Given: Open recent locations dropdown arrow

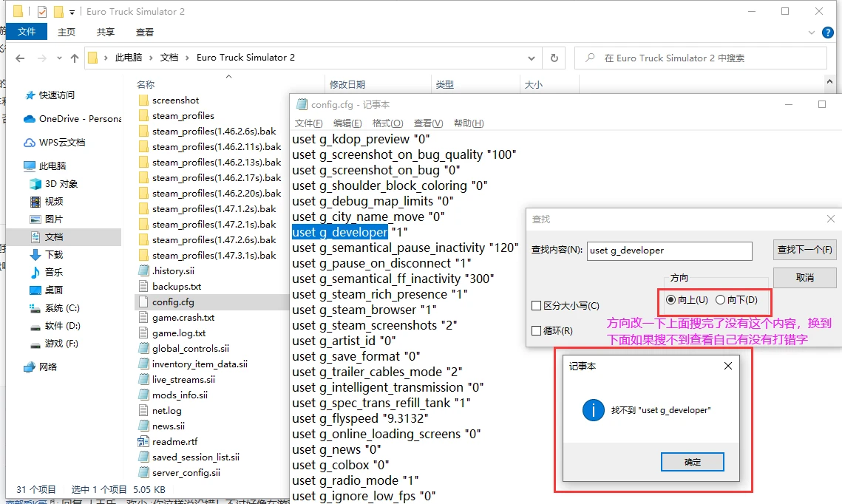Looking at the screenshot, I should [x=59, y=58].
